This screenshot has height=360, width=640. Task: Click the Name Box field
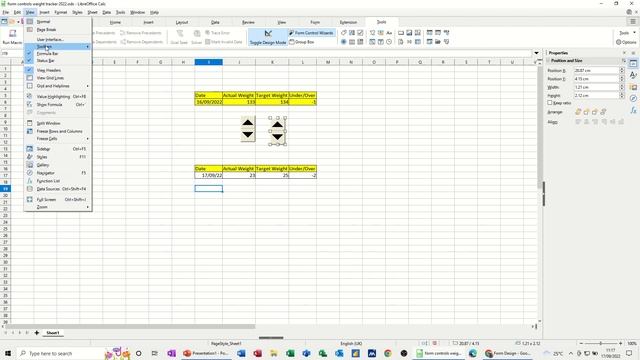pos(12,53)
